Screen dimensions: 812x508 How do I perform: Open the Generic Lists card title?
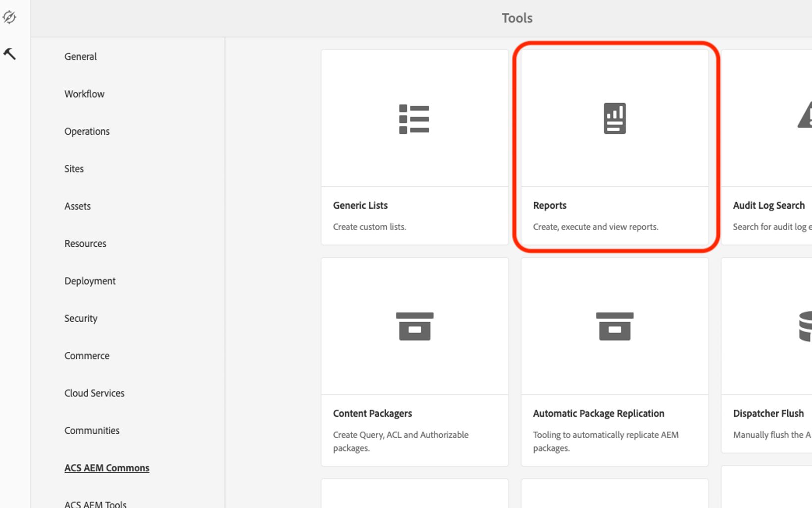[x=360, y=205]
